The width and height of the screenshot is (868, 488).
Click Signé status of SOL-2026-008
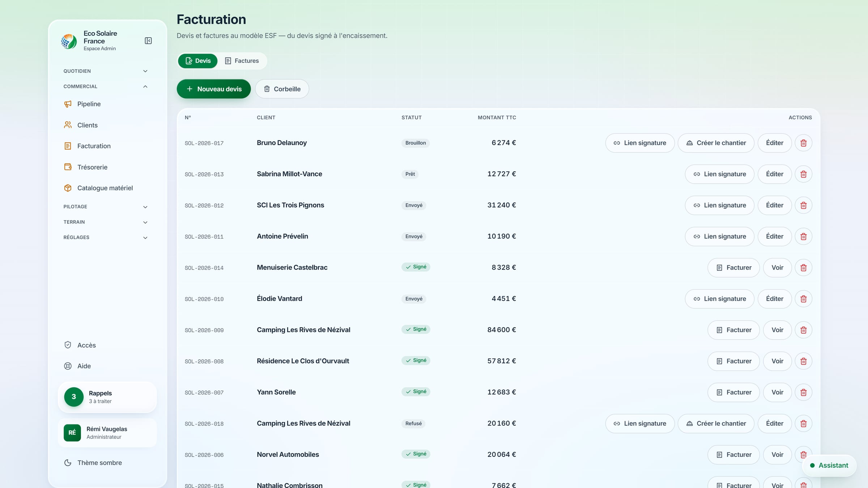416,360
